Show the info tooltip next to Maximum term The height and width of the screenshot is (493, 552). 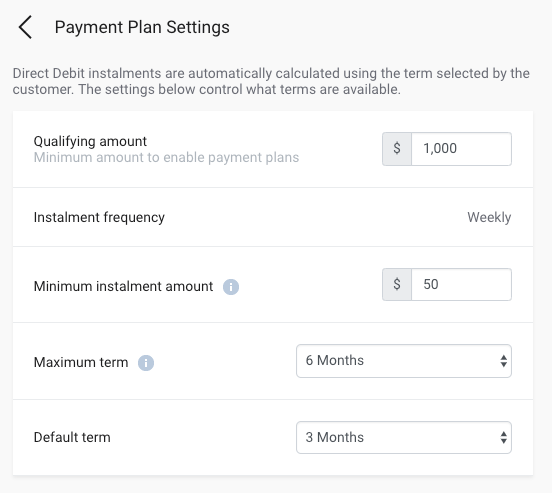[x=146, y=363]
